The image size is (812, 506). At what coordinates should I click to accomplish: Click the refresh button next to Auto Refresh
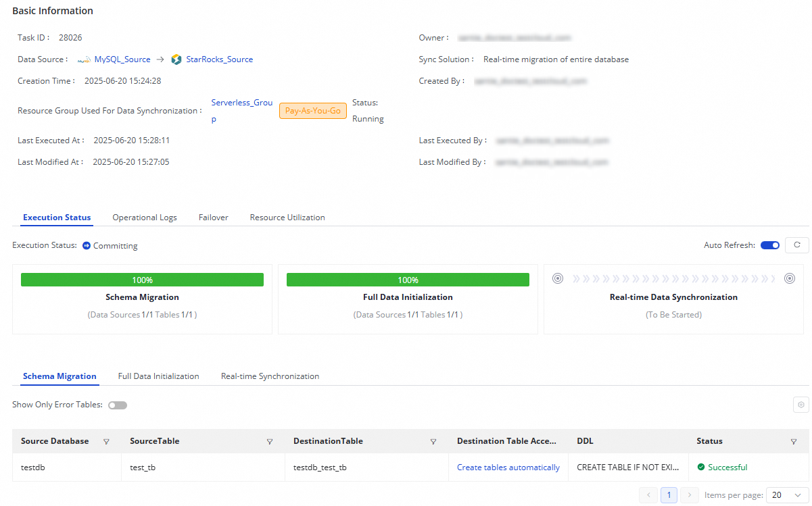[797, 245]
